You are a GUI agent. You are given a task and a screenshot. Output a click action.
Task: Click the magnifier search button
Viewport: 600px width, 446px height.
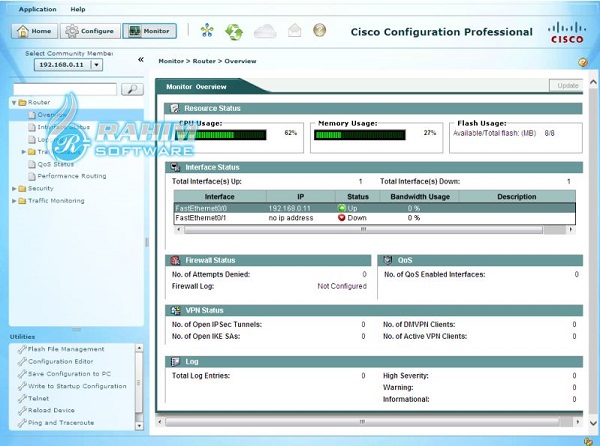[x=132, y=89]
